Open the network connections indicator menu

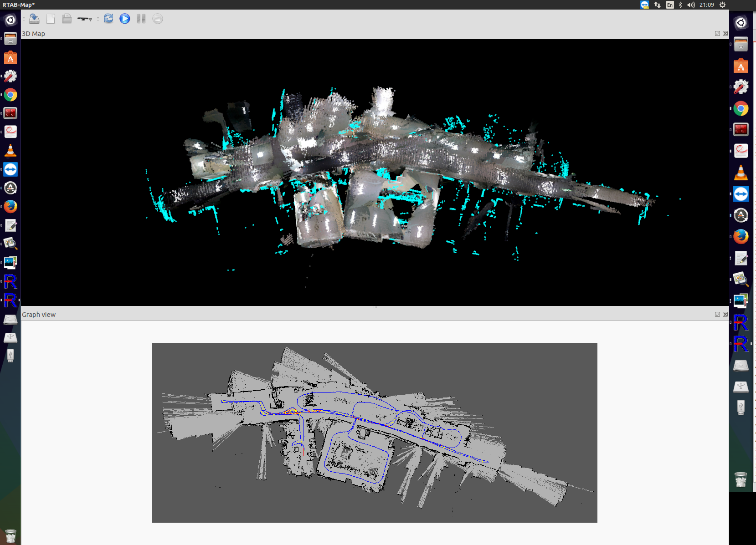[x=657, y=5]
